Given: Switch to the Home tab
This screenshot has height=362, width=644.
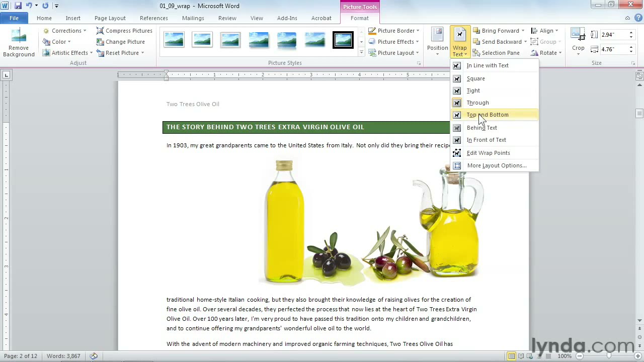Looking at the screenshot, I should (44, 18).
